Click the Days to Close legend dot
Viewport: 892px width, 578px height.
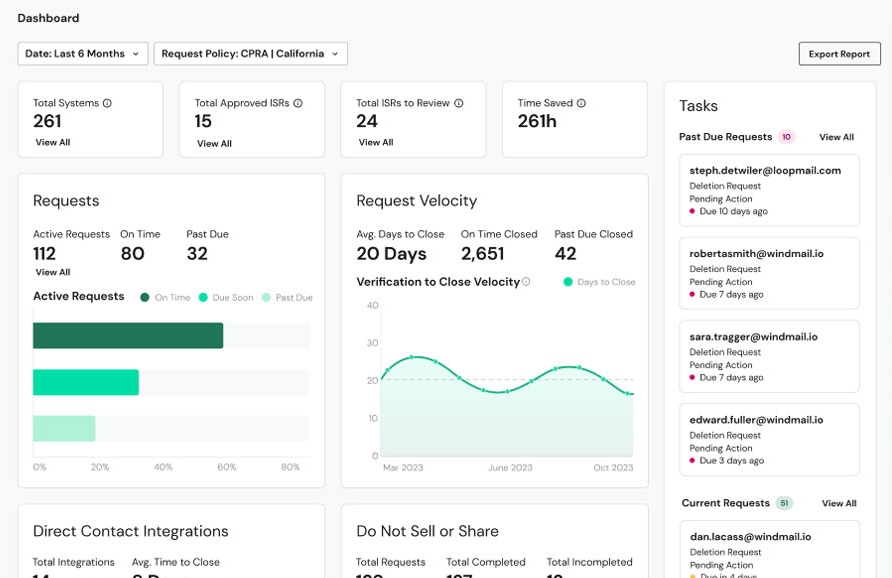coord(568,282)
